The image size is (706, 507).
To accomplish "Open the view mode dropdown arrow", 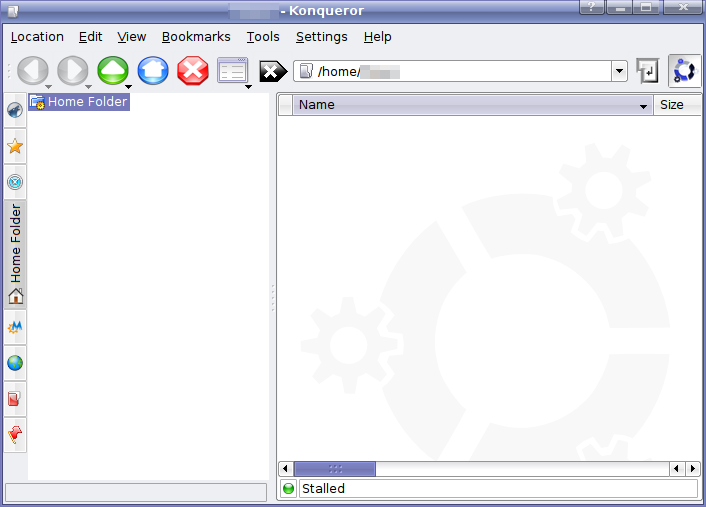I will coord(248,86).
